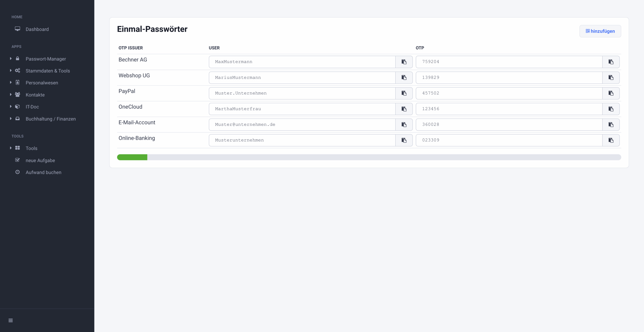644x332 pixels.
Task: Open Aufwand buchen link
Action: (43, 172)
